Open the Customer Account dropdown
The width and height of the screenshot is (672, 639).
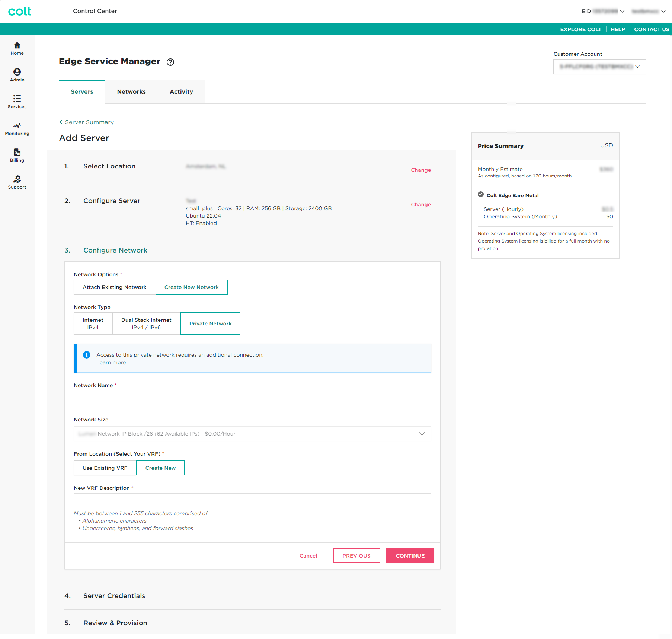(599, 67)
